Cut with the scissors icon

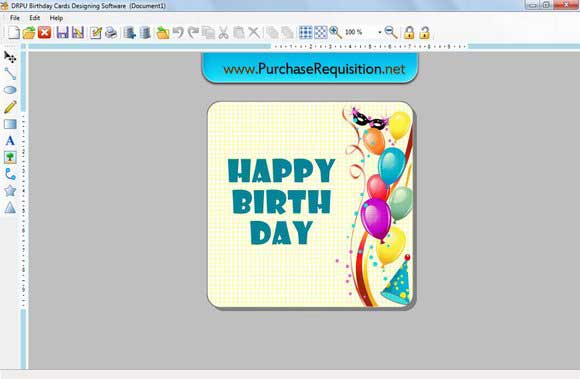coord(223,33)
